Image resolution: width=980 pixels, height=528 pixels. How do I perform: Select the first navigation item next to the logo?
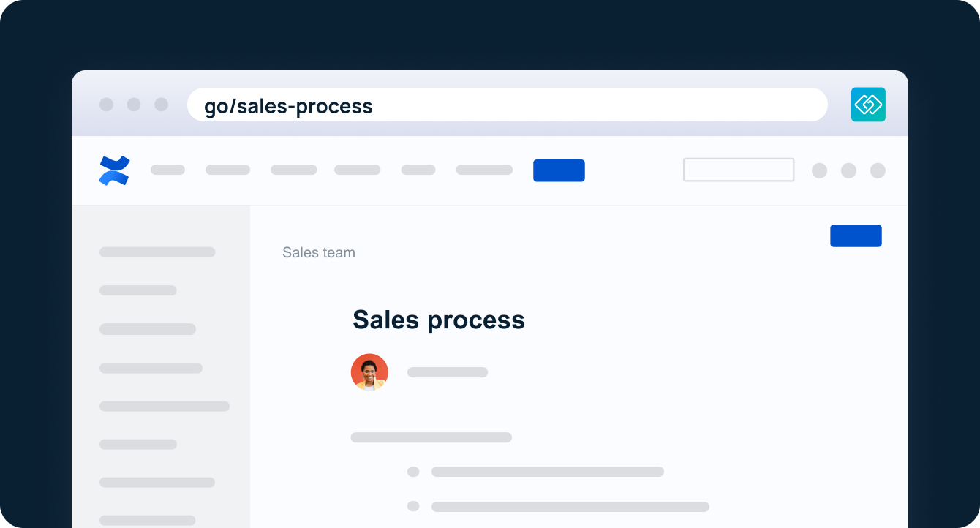tap(167, 170)
